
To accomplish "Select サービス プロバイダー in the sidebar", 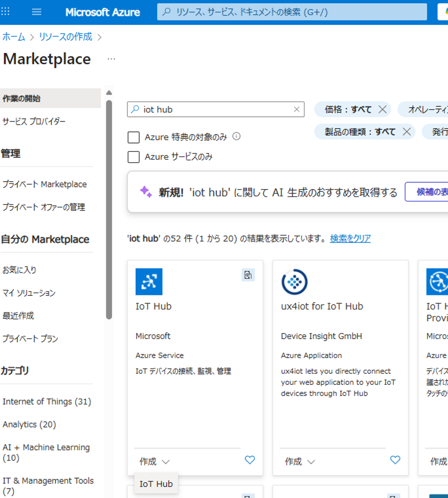I will [x=34, y=121].
